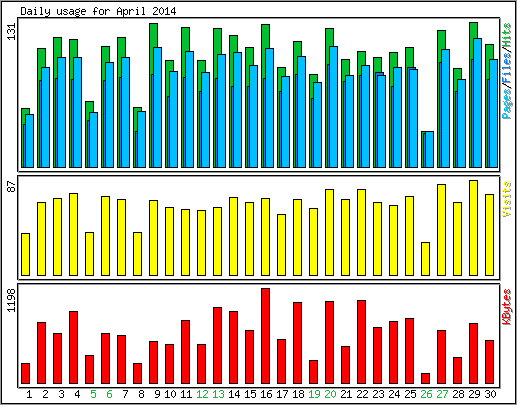The width and height of the screenshot is (517, 405).
Task: Click the day 22 axis label
Action: coord(362,394)
